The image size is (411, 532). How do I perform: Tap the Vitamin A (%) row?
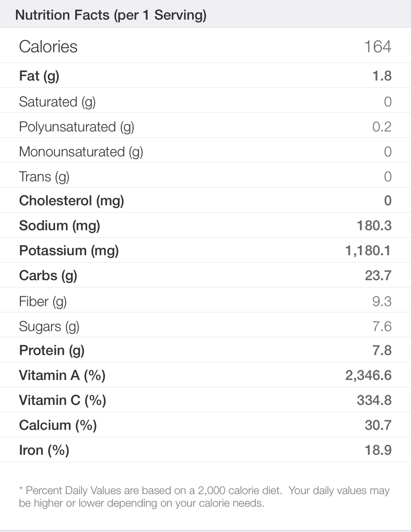point(205,375)
